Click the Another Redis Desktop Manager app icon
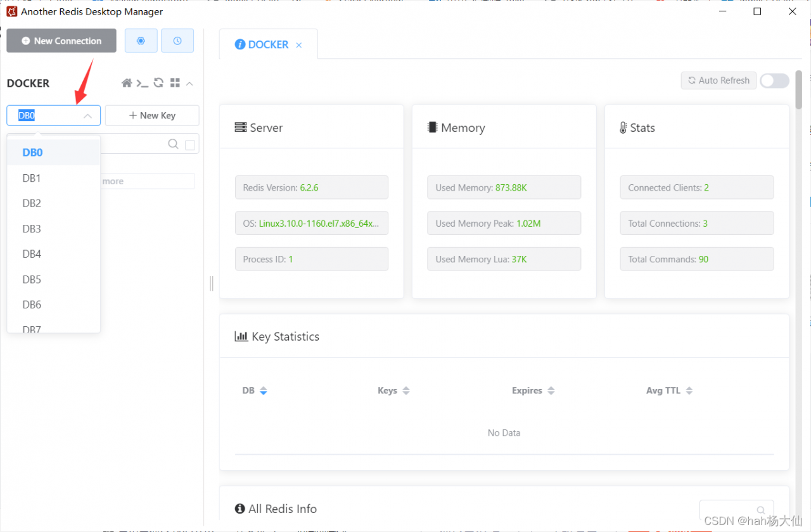The height and width of the screenshot is (532, 811). tap(11, 11)
